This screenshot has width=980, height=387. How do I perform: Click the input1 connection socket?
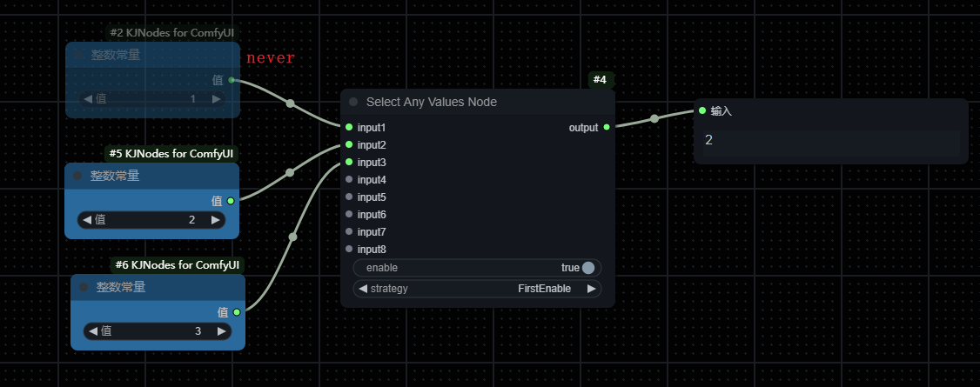click(x=349, y=127)
